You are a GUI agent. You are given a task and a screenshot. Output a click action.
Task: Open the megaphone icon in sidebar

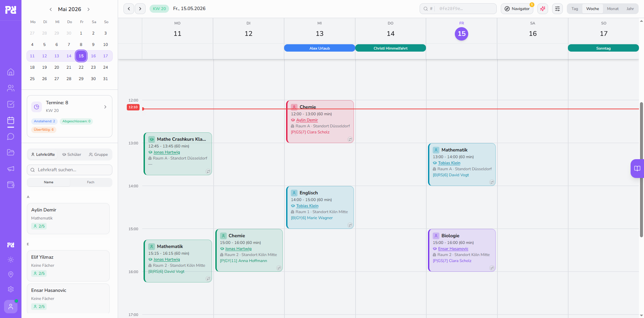pyautogui.click(x=11, y=169)
